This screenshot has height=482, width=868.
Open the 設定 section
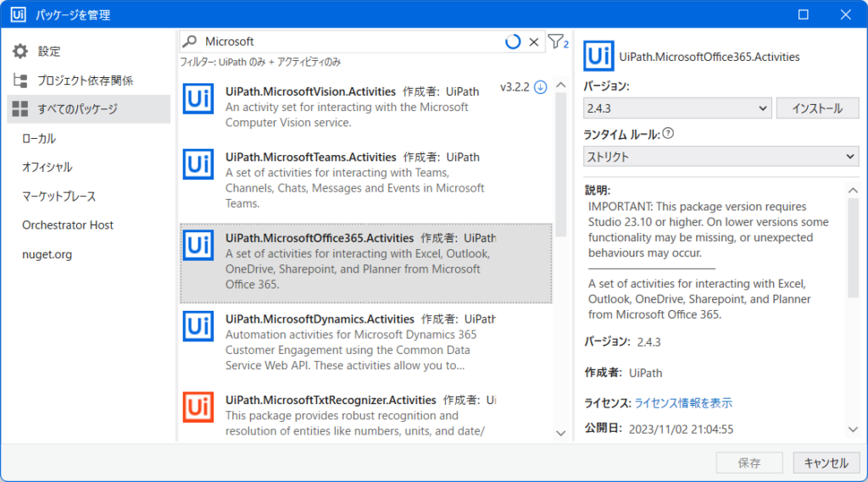pos(89,52)
